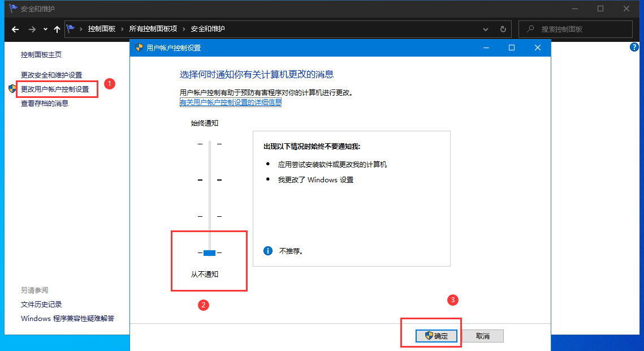The height and width of the screenshot is (351, 644).
Task: Go back with the left arrow button
Action: 15,29
